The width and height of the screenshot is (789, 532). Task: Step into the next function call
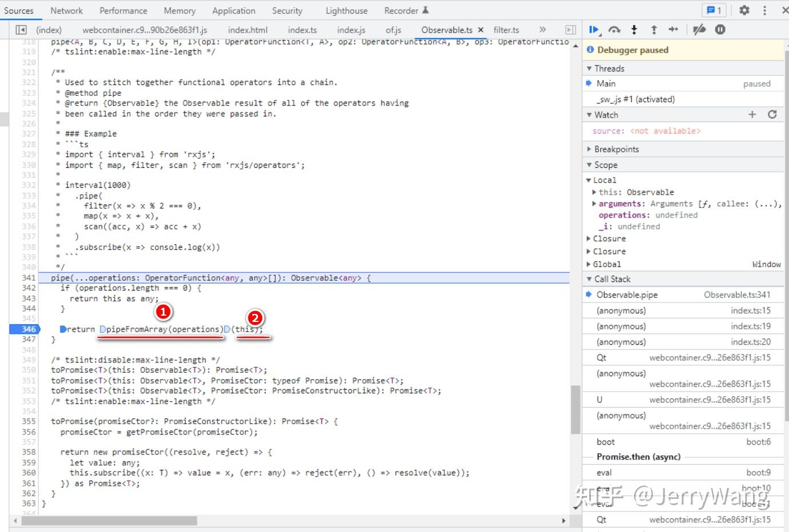634,30
